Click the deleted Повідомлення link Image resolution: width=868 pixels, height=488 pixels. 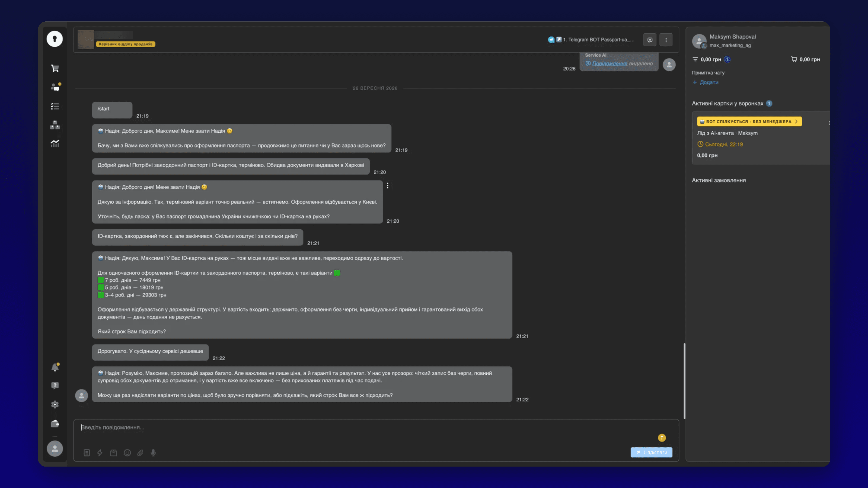click(609, 63)
